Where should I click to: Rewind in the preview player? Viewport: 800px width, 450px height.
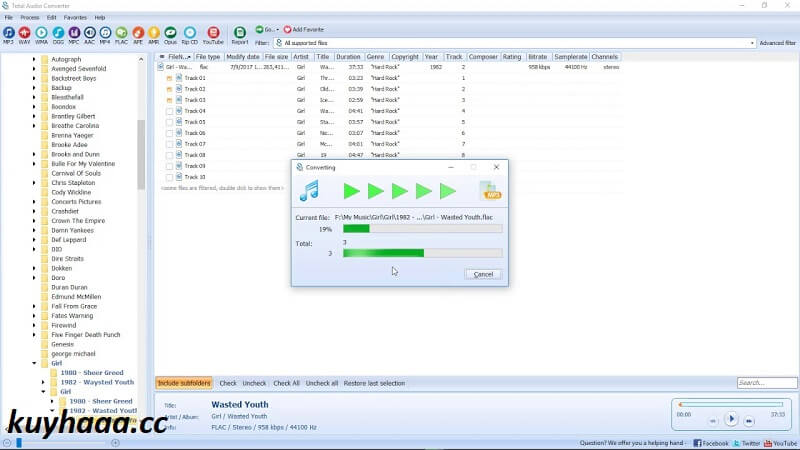(713, 421)
